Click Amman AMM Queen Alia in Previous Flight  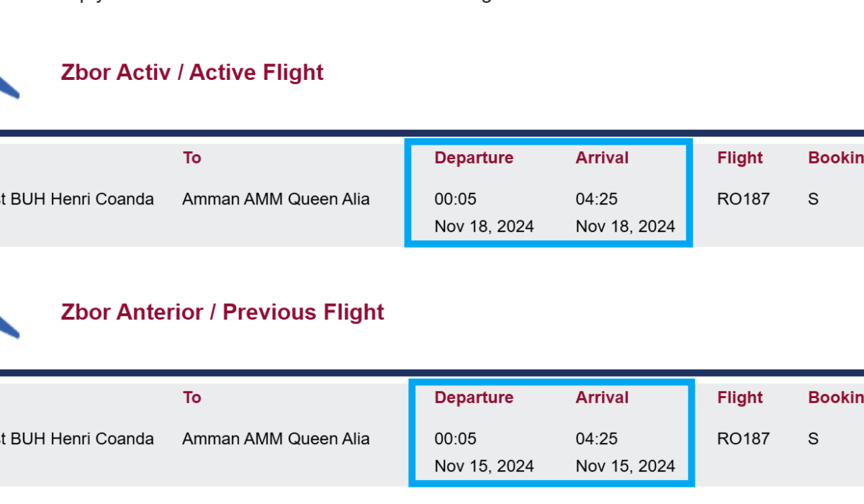[x=276, y=439]
